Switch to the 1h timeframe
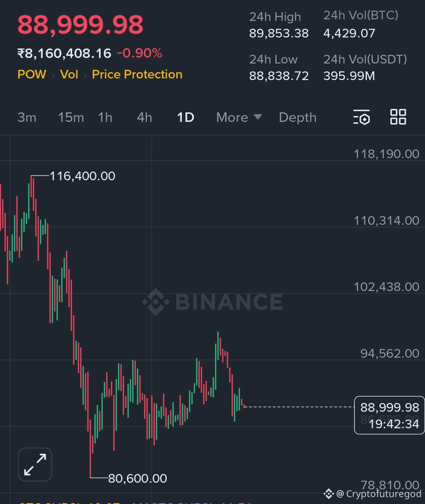The image size is (425, 504). tap(105, 118)
